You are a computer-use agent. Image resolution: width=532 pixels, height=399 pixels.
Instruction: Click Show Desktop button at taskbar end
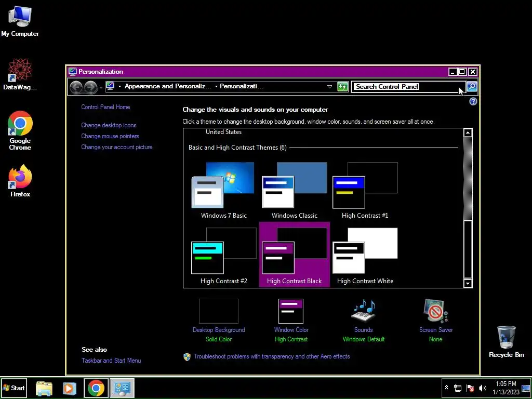tap(526, 388)
